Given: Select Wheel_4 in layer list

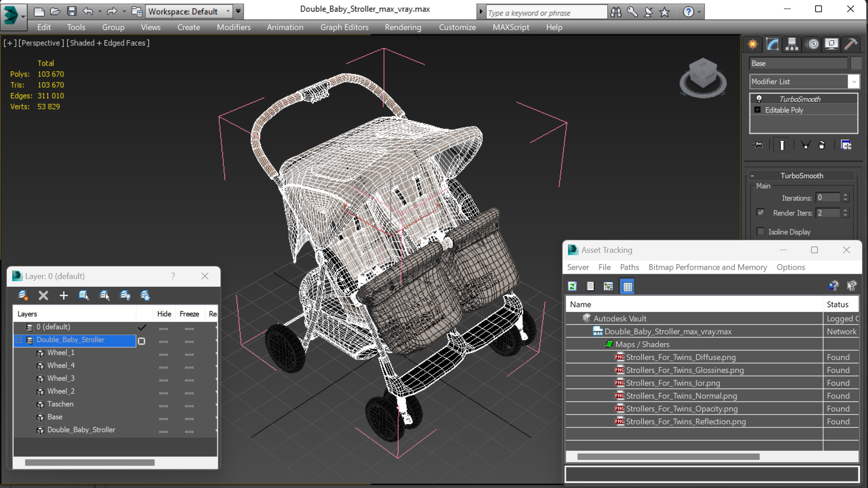Looking at the screenshot, I should [61, 365].
